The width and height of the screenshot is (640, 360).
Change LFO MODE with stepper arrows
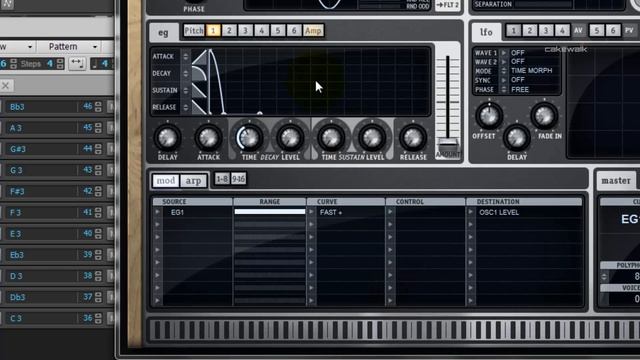tap(504, 71)
